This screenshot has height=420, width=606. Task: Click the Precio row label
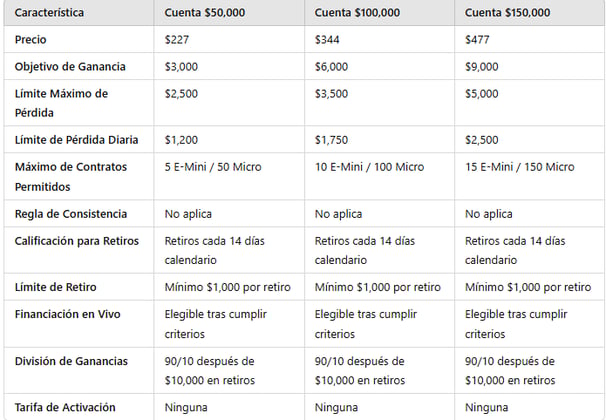(31, 39)
